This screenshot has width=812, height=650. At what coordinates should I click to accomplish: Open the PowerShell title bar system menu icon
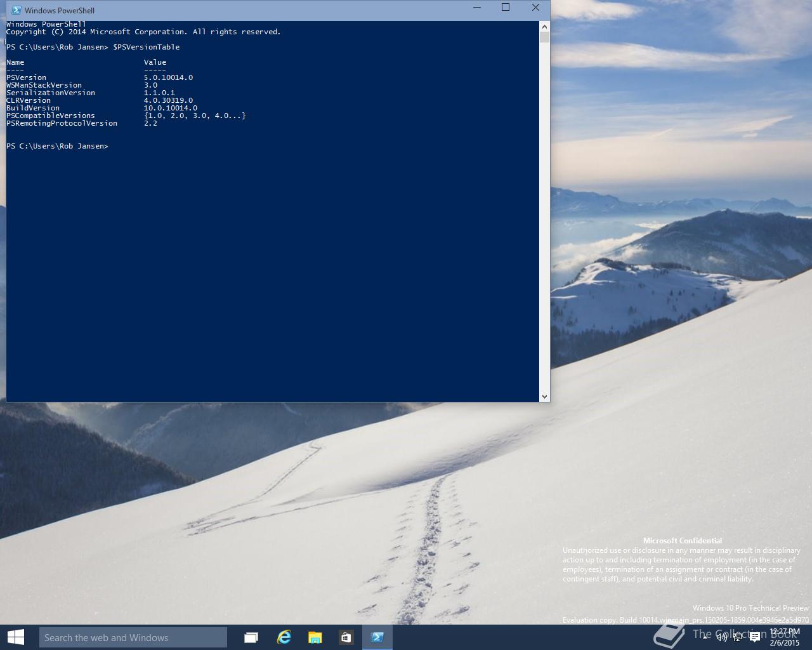coord(16,10)
